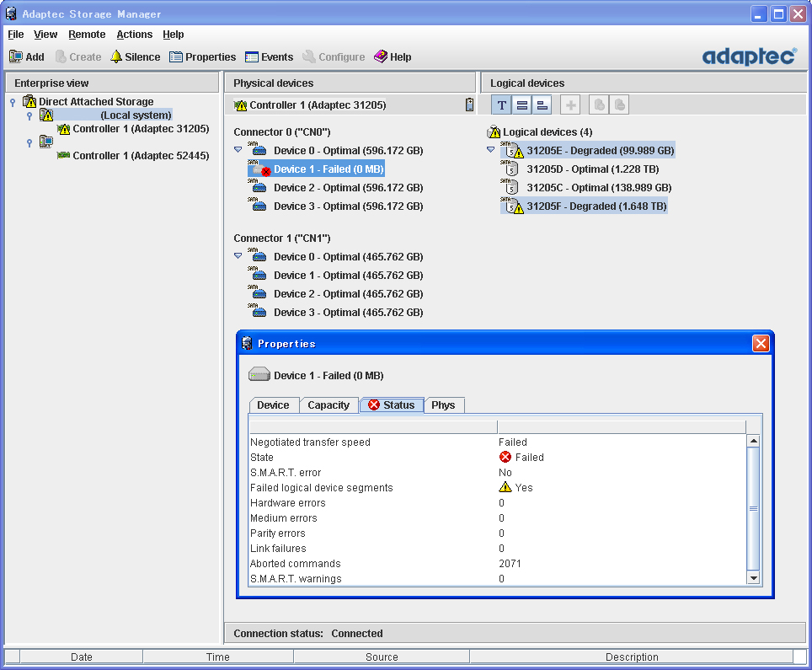Image resolution: width=812 pixels, height=670 pixels.
Task: Select Controller 1 (Adaptec 52445) in tree
Action: click(141, 156)
